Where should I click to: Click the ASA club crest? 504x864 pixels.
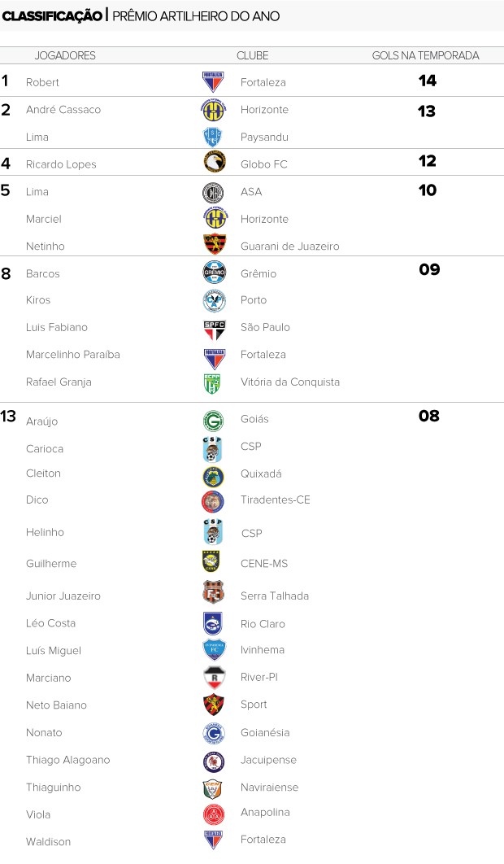213,192
